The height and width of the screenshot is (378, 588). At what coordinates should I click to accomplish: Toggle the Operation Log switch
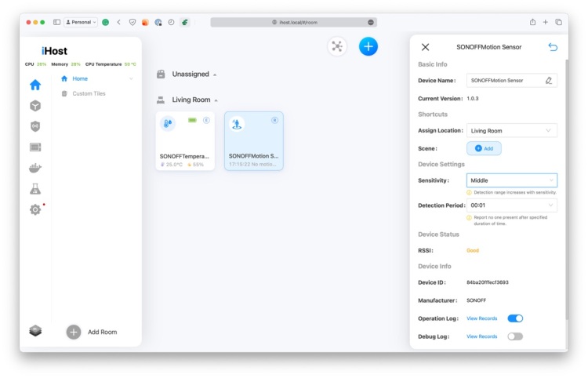515,318
